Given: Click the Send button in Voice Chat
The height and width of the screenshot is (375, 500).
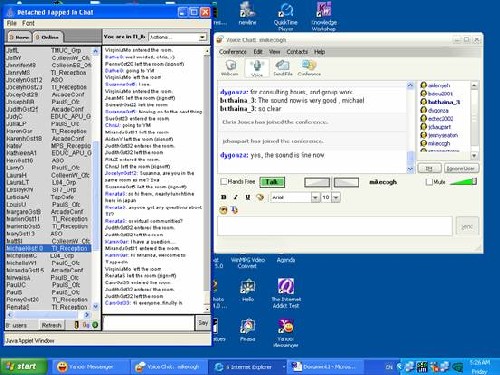Looking at the screenshot, I should [x=467, y=227].
